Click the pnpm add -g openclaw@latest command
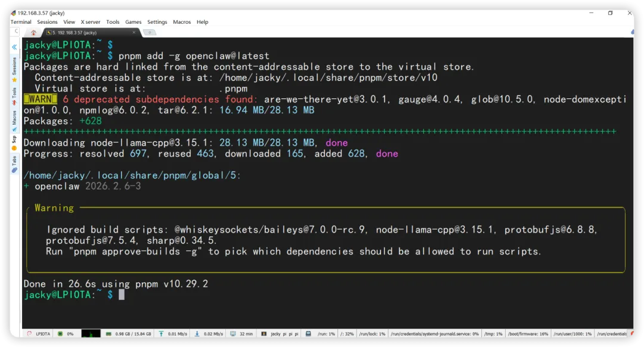This screenshot has width=644, height=347. tap(194, 56)
